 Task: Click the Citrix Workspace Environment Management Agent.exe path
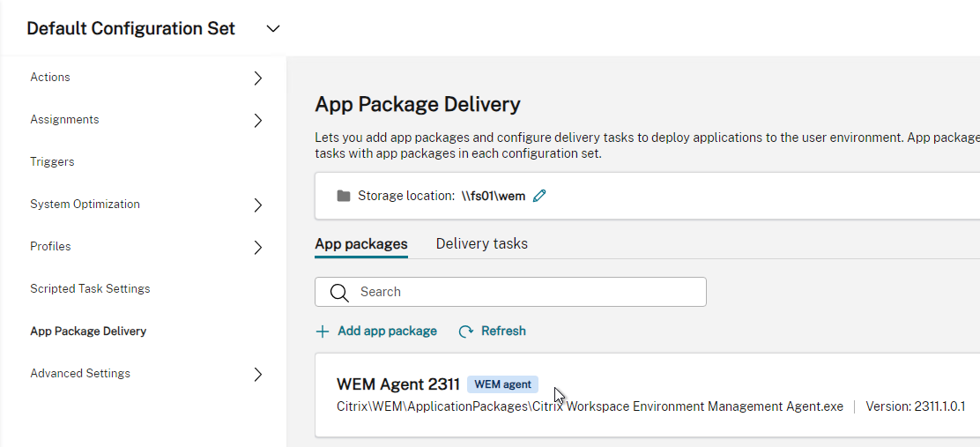(x=590, y=407)
